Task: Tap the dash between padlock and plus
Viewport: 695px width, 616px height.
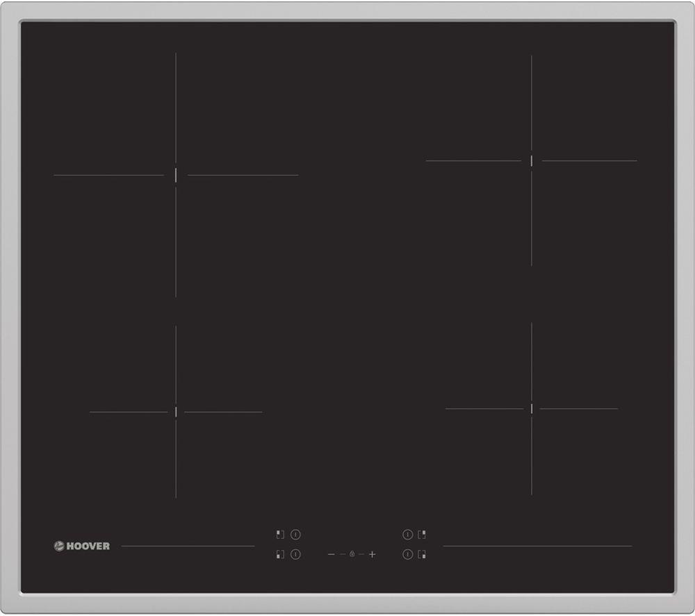Action: click(x=362, y=554)
